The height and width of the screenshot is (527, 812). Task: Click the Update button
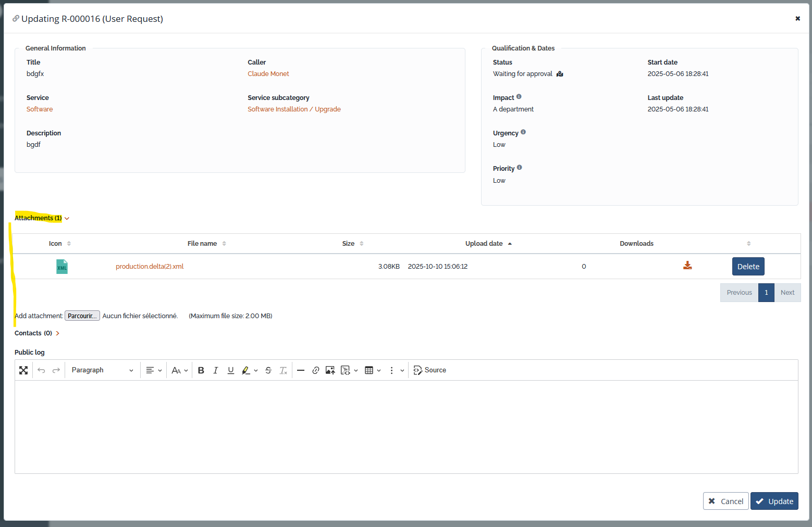[774, 501]
